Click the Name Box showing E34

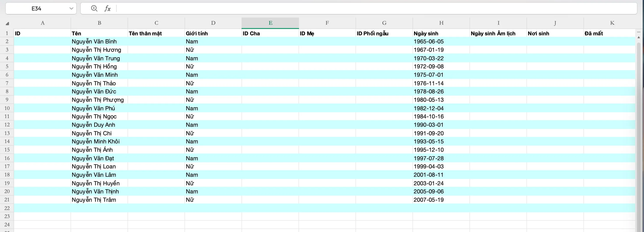[37, 9]
